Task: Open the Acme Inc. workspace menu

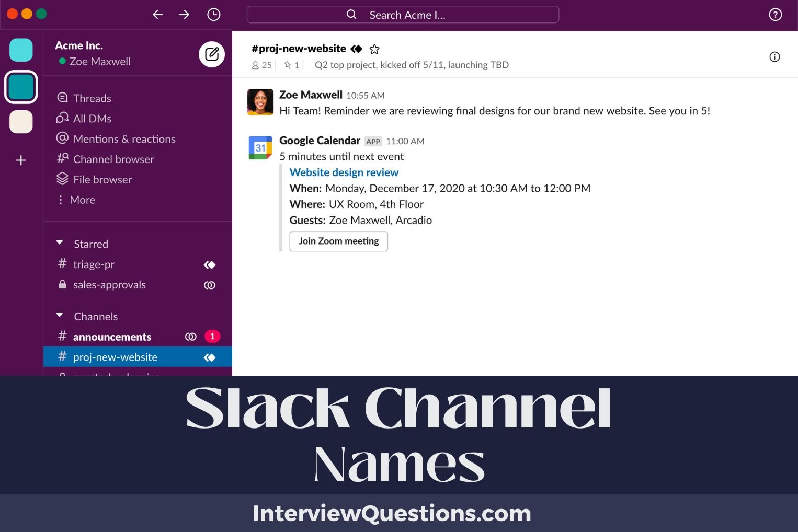Action: 79,45
